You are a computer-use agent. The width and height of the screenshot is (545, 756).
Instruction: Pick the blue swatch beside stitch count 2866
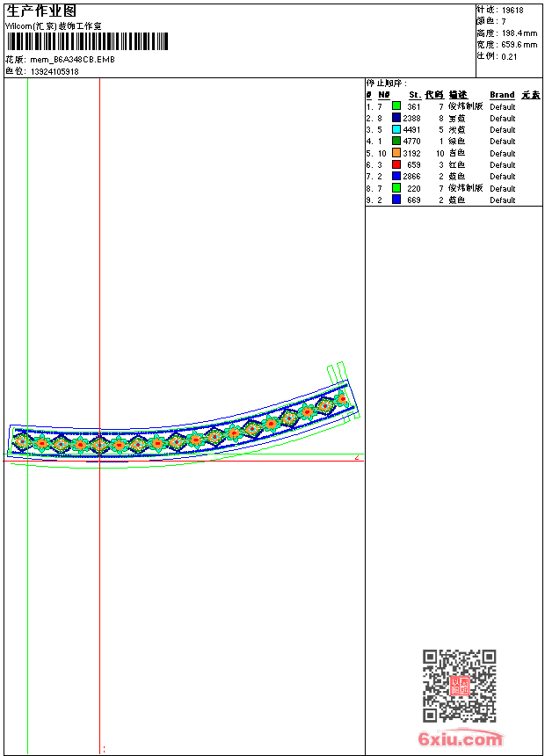[396, 176]
